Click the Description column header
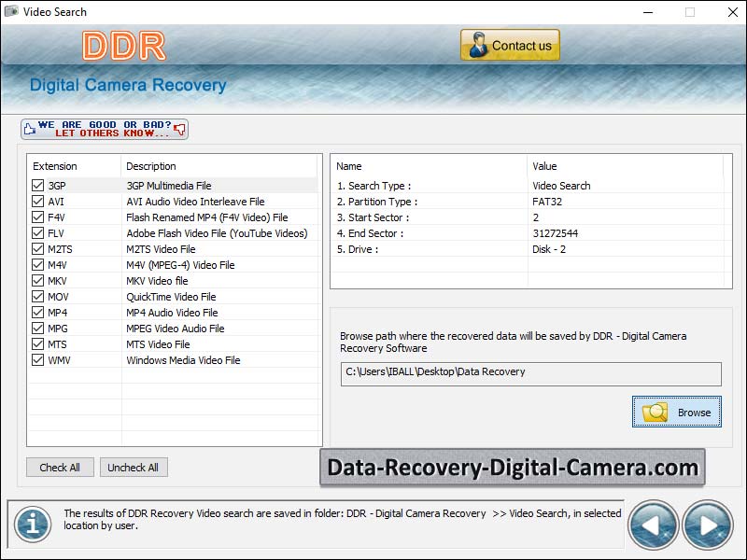The image size is (747, 560). pos(151,166)
